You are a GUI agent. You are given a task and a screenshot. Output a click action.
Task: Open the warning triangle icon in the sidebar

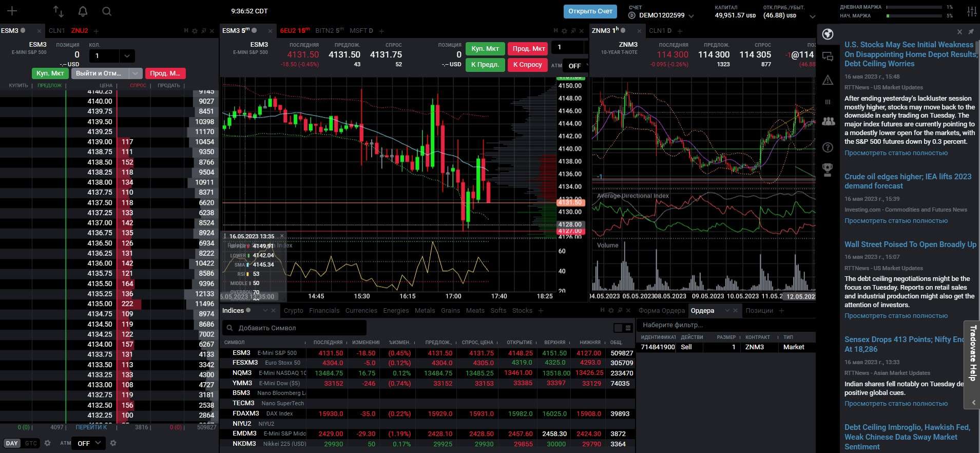(x=828, y=80)
